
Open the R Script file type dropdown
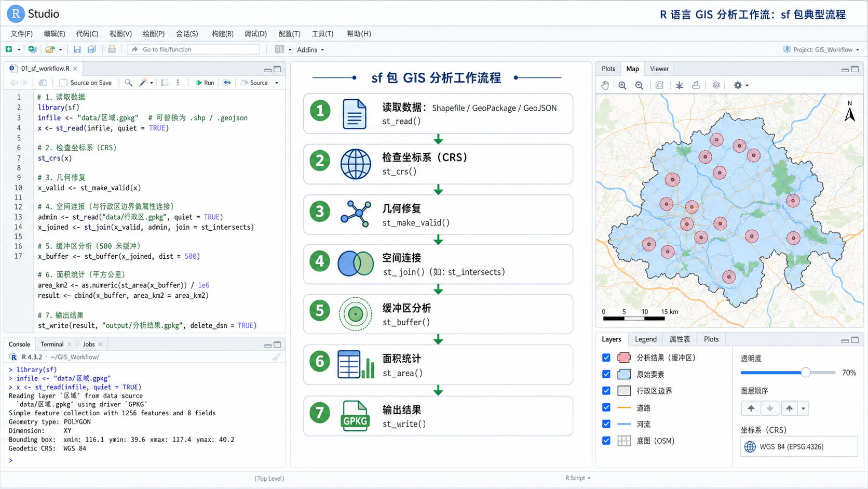pos(578,478)
